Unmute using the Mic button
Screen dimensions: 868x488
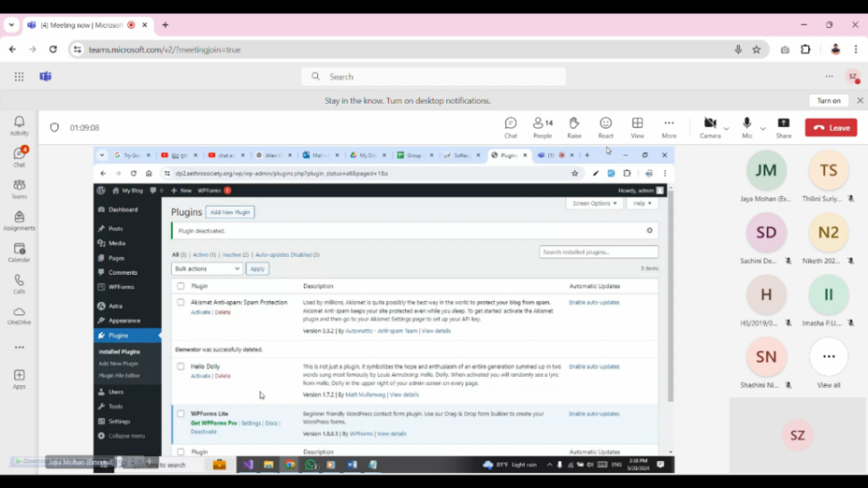coord(746,127)
